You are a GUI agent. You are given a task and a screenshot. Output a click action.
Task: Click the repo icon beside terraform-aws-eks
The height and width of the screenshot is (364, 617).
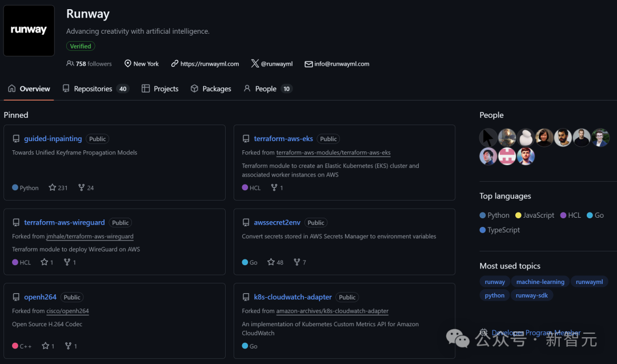(x=246, y=138)
